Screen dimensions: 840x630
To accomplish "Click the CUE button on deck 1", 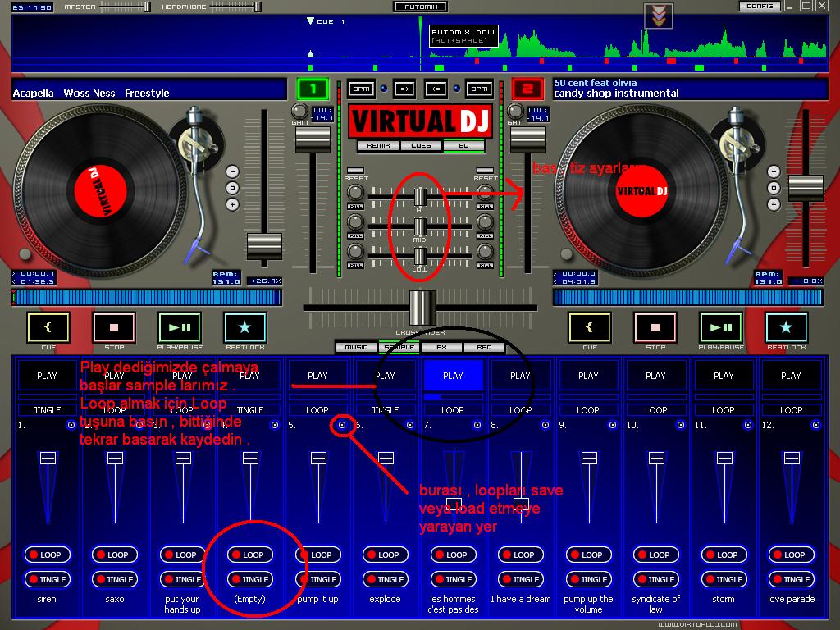I will coord(48,327).
